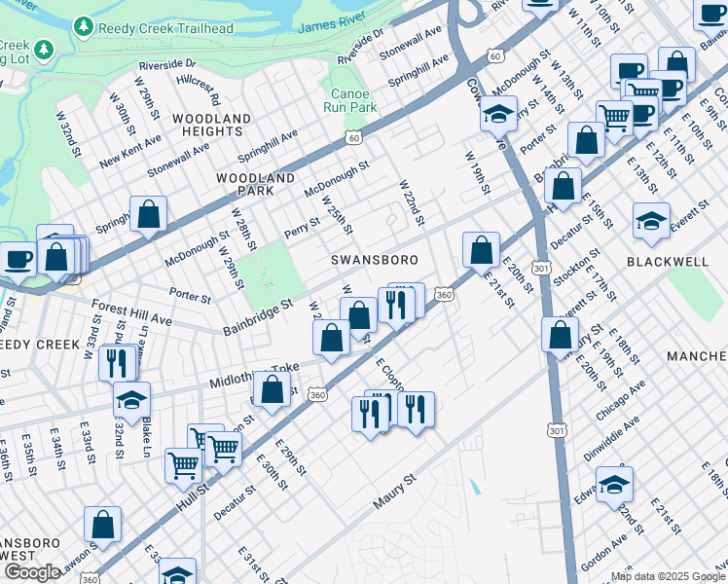Click the SWANSBORO neighborhood label
This screenshot has width=728, height=584.
click(375, 260)
